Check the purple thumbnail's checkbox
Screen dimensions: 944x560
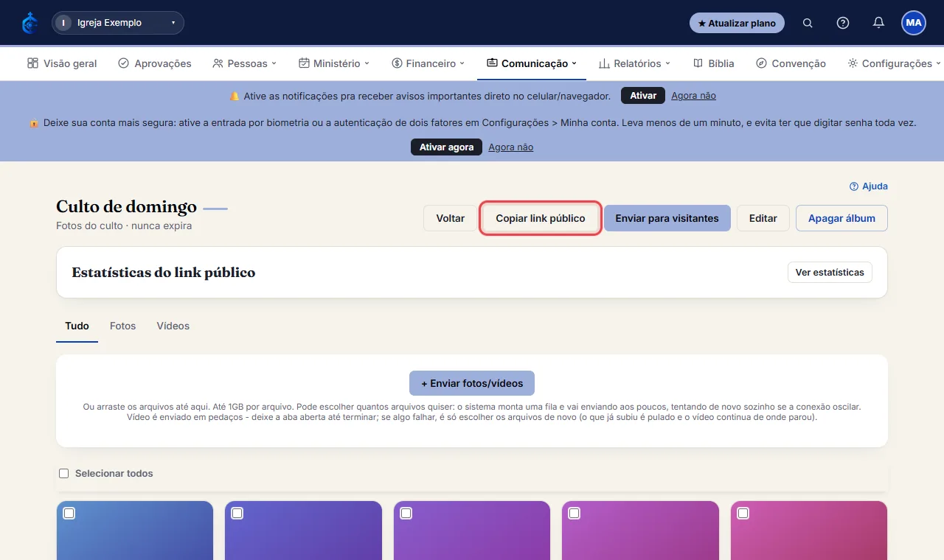click(x=406, y=513)
